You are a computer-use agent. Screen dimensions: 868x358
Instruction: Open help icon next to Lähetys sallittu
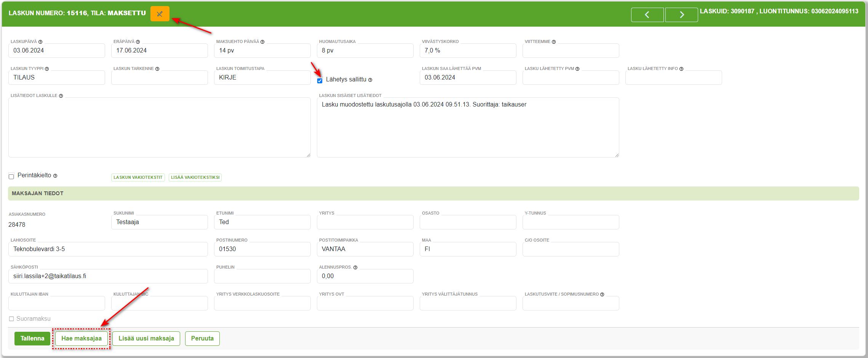370,80
